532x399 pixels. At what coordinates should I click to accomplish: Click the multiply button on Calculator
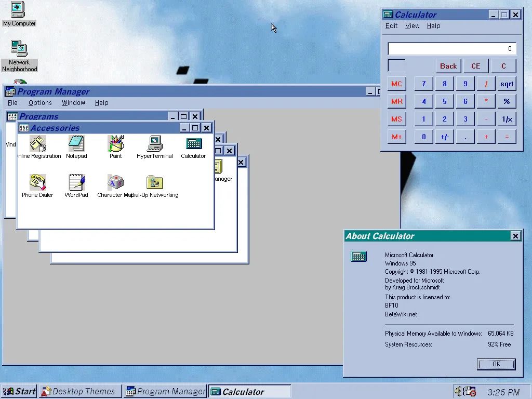(x=486, y=101)
